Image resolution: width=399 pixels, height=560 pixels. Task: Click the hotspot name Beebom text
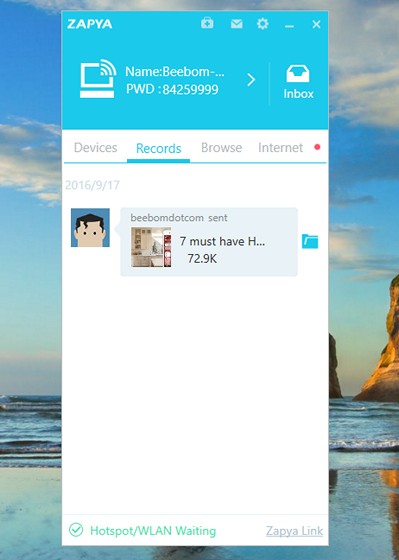[x=175, y=72]
